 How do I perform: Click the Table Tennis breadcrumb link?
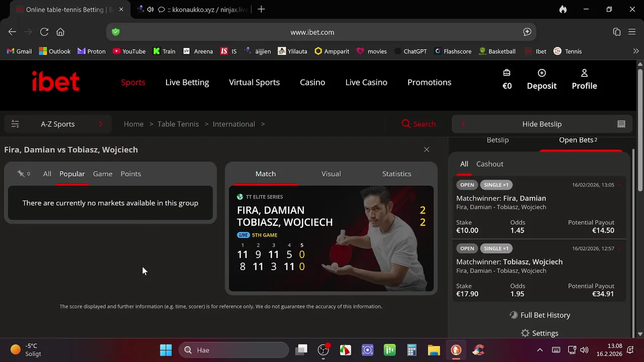click(x=178, y=124)
